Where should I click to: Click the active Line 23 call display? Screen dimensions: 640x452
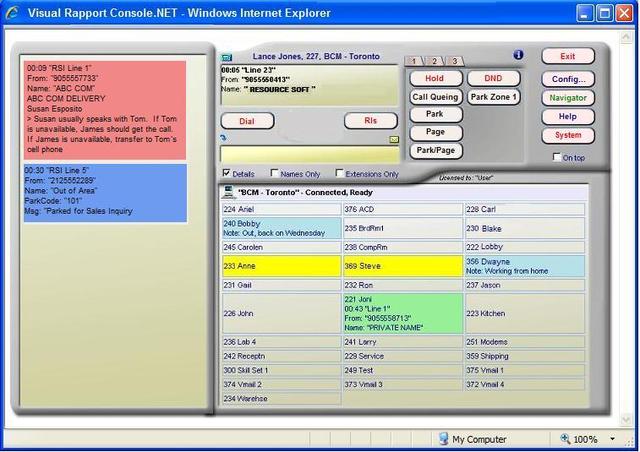[309, 85]
